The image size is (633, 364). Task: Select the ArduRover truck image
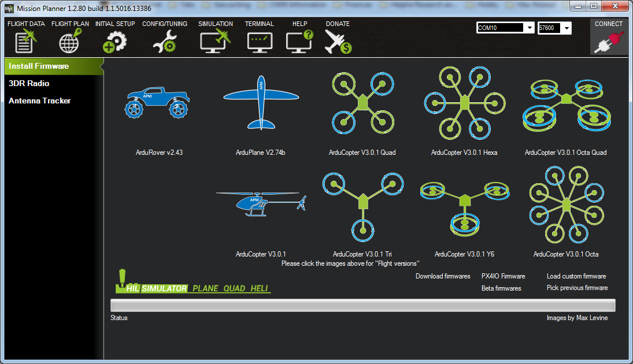pos(157,102)
